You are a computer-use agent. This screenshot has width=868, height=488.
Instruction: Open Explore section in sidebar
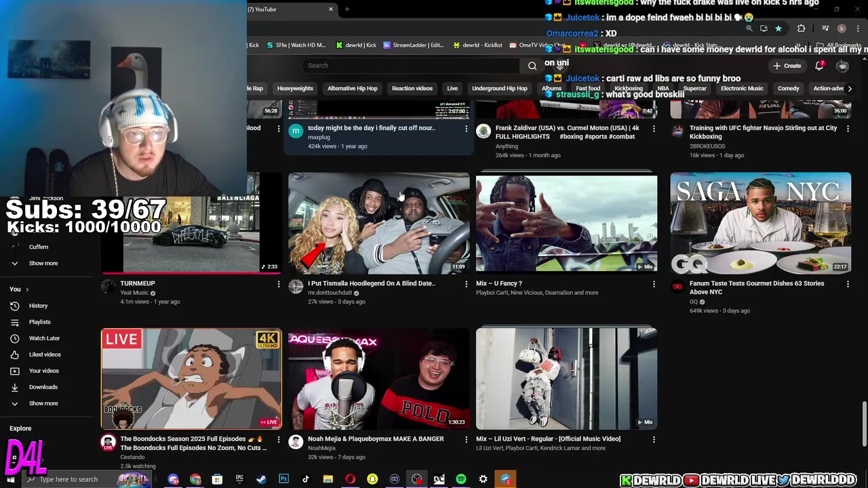(20, 428)
